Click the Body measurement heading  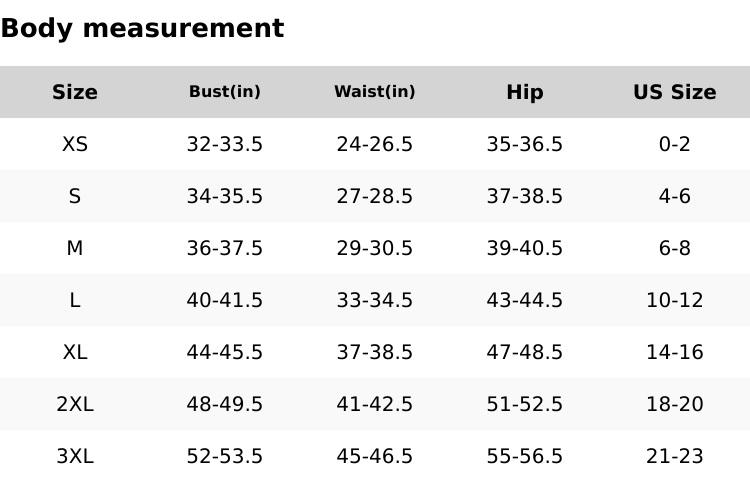pyautogui.click(x=142, y=28)
